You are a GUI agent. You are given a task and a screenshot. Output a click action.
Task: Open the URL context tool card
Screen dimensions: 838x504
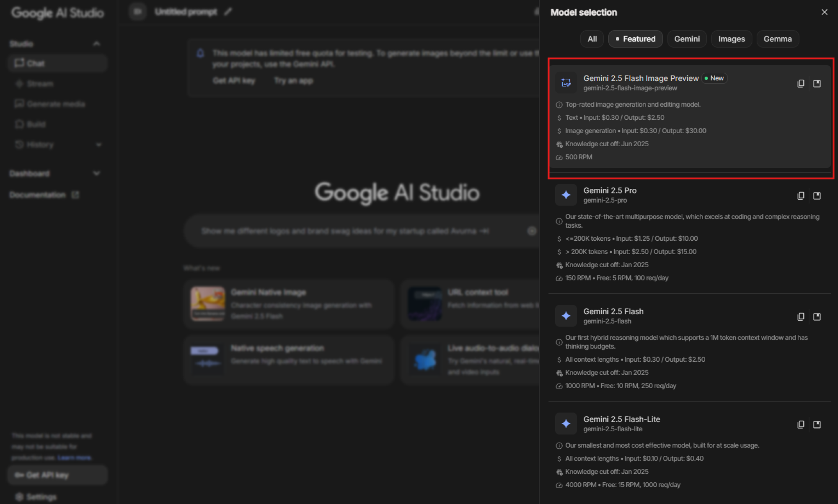(x=470, y=304)
